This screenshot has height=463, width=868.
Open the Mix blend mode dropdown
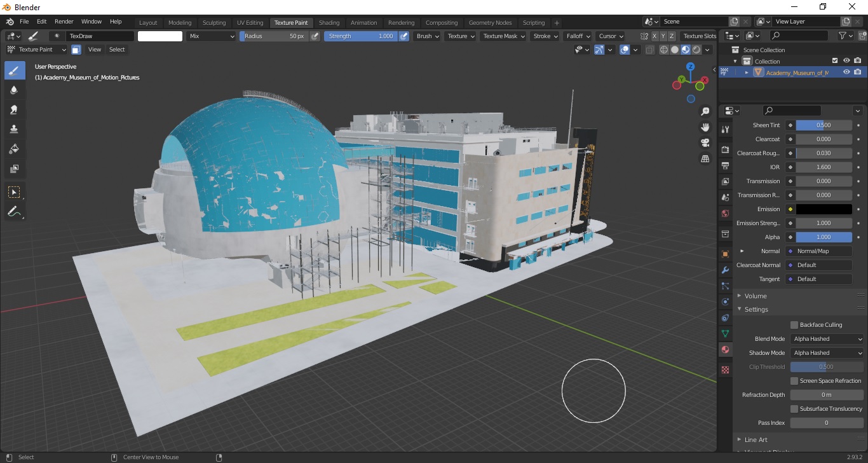212,36
